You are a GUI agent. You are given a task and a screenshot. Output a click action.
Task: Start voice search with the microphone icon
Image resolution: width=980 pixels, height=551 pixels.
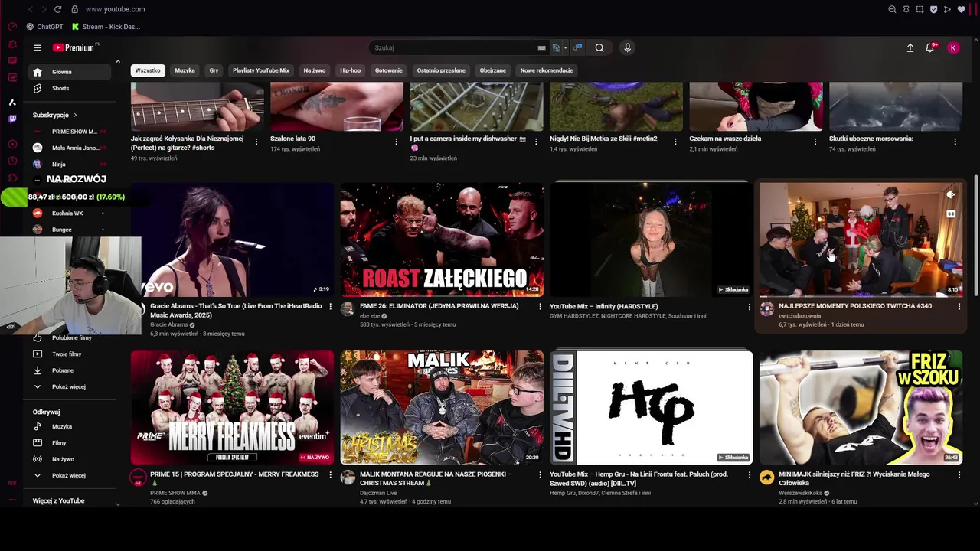coord(627,47)
